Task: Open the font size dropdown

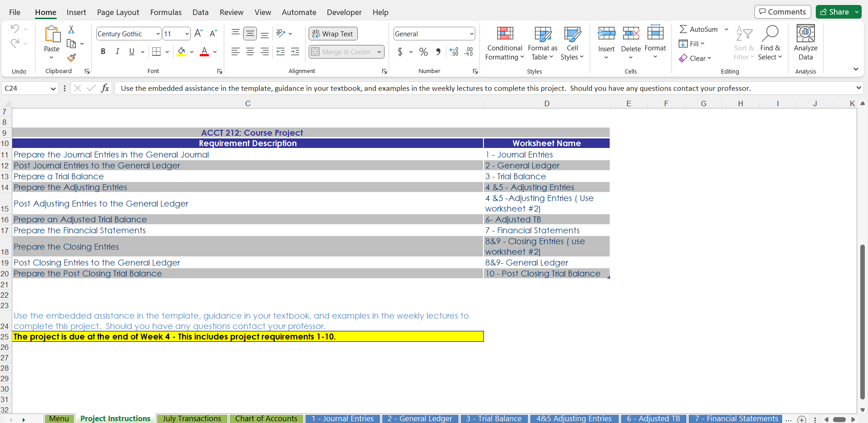Action: 187,34
